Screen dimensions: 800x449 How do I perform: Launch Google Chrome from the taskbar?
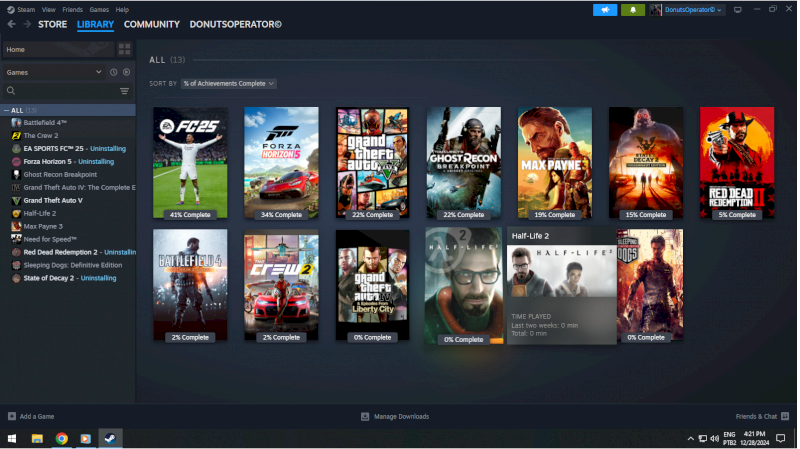tap(62, 438)
